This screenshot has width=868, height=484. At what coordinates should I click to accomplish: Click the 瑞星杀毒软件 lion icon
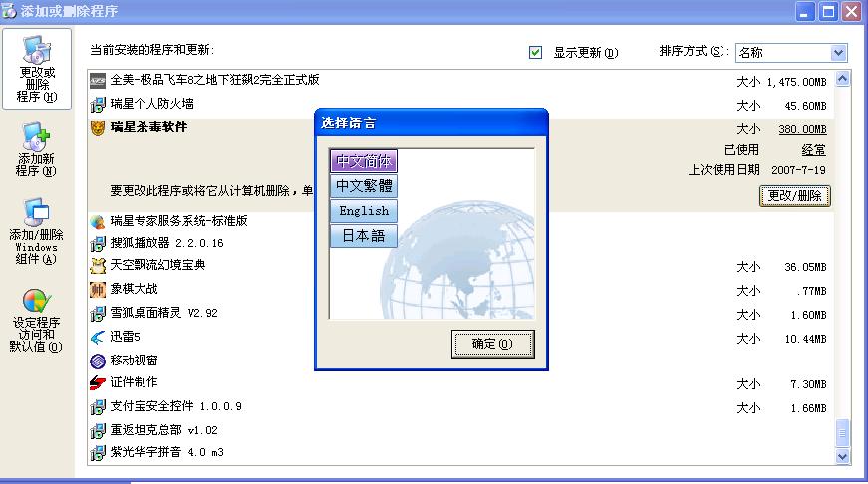[98, 128]
